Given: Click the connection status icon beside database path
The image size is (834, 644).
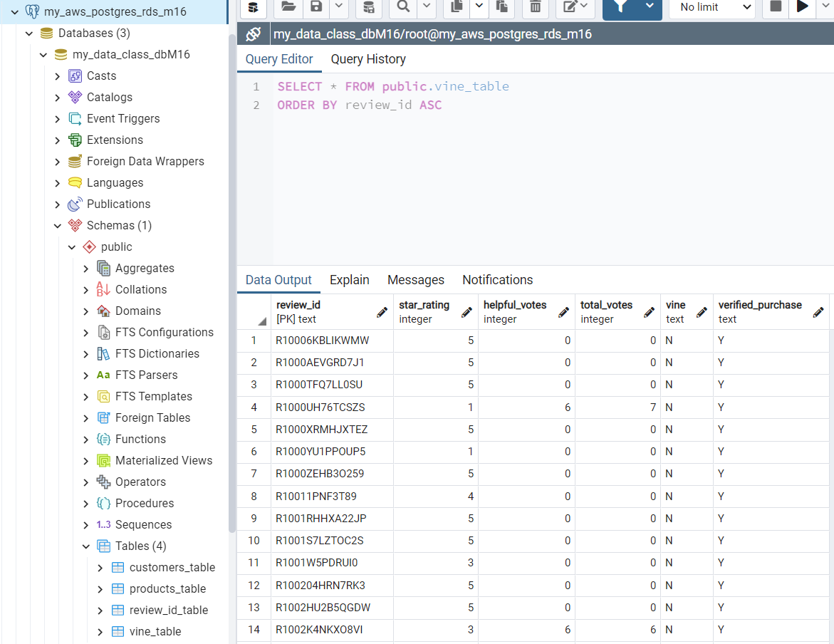Looking at the screenshot, I should (x=253, y=34).
